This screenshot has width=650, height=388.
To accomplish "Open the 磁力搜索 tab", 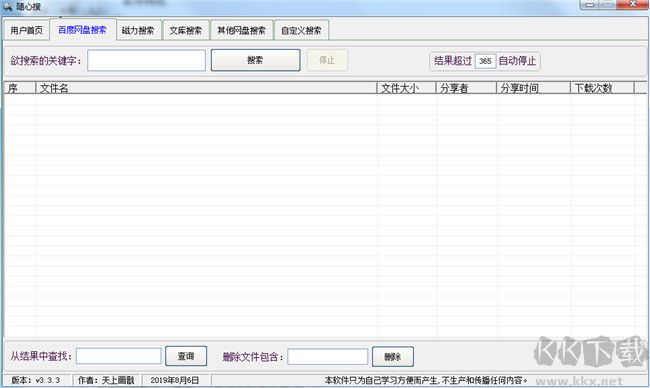I will (138, 30).
